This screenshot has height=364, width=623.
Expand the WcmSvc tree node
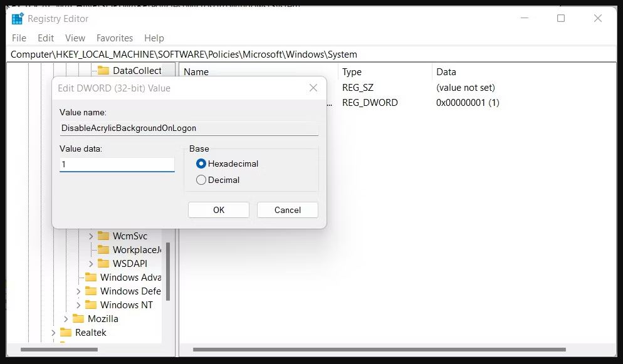(91, 236)
